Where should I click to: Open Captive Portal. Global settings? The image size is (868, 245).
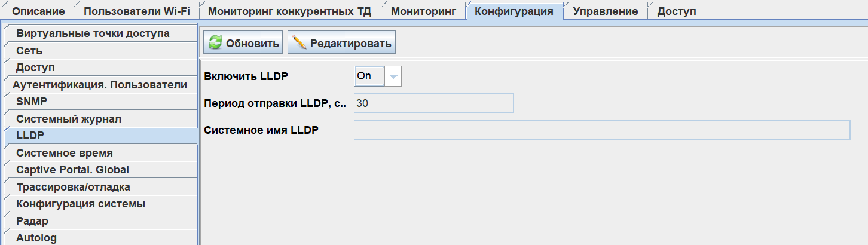pyautogui.click(x=72, y=170)
